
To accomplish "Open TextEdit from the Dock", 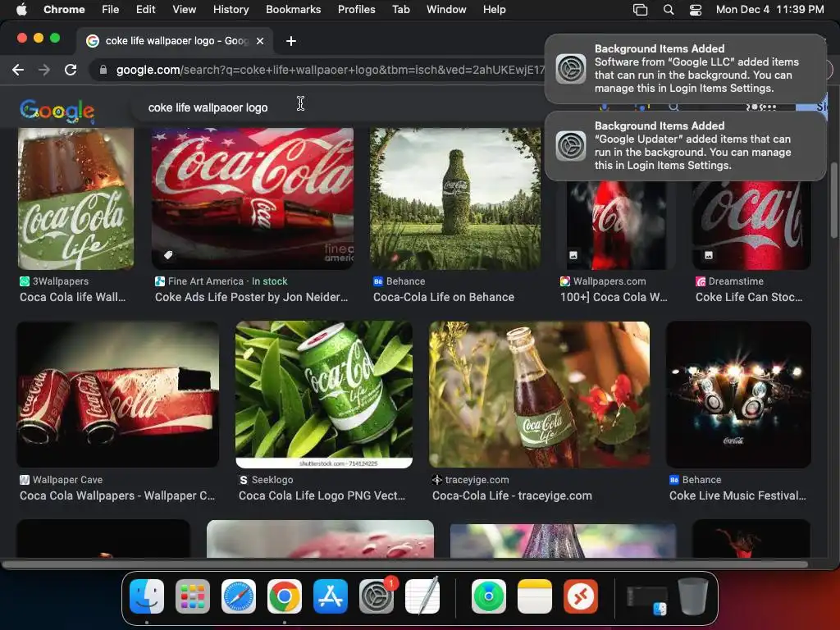I will pyautogui.click(x=422, y=596).
